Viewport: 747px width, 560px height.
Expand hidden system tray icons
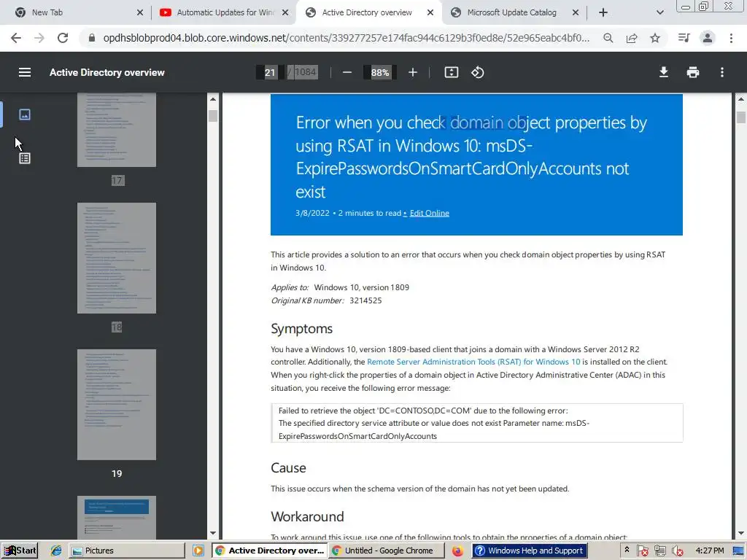tap(627, 550)
